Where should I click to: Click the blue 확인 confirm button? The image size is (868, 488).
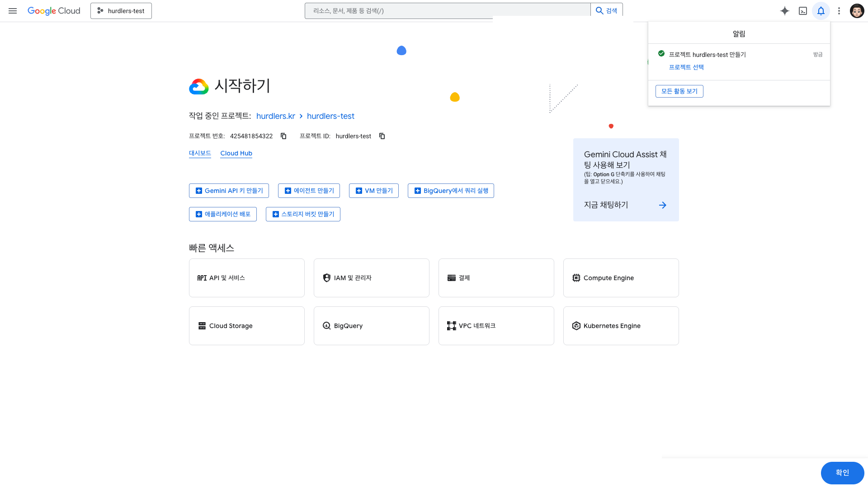click(842, 473)
